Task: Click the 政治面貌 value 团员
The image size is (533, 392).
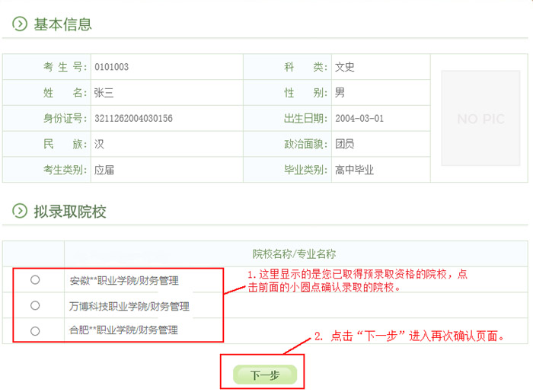Action: click(345, 144)
